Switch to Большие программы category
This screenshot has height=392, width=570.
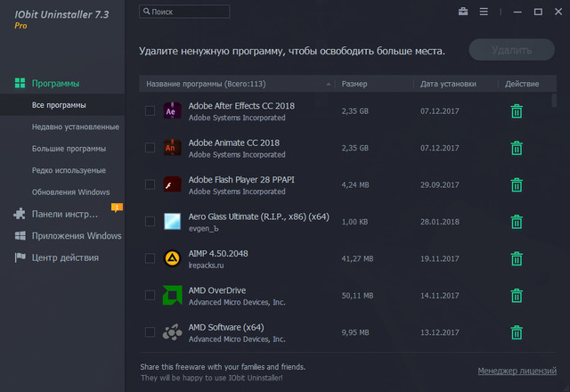coord(69,149)
